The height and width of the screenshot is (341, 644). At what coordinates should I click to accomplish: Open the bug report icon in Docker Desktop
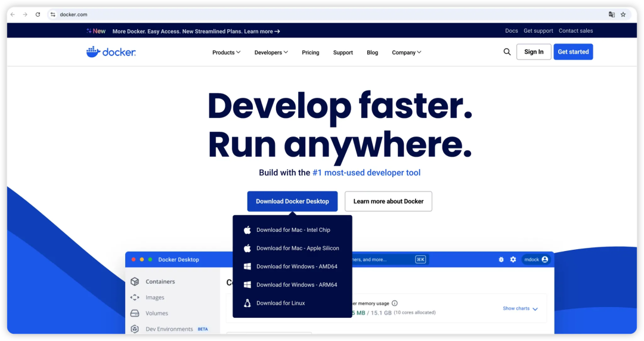pyautogui.click(x=501, y=260)
